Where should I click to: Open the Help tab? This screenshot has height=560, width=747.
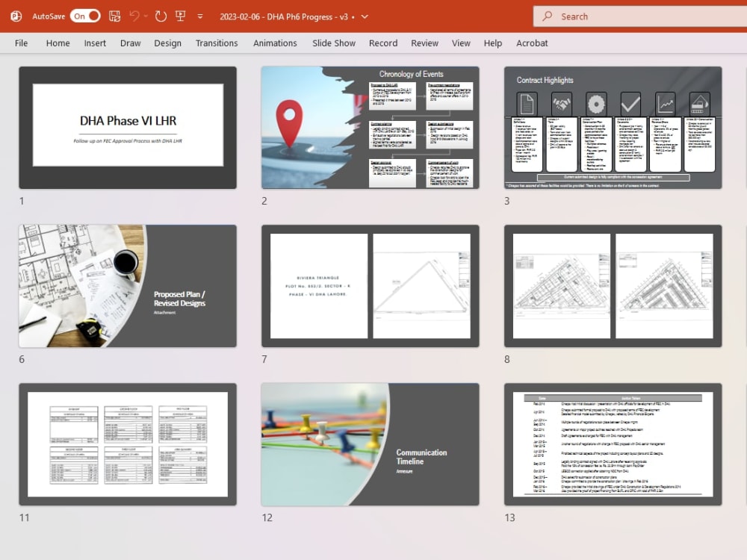492,43
